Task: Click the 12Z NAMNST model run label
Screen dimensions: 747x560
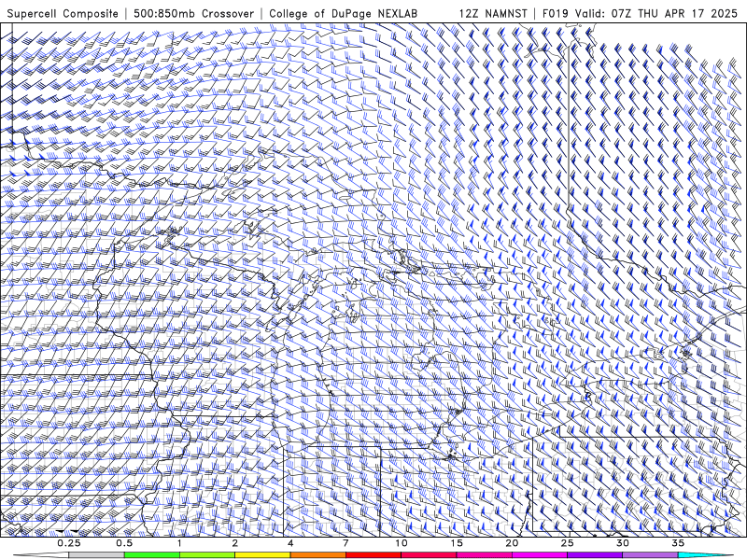Action: 493,13
